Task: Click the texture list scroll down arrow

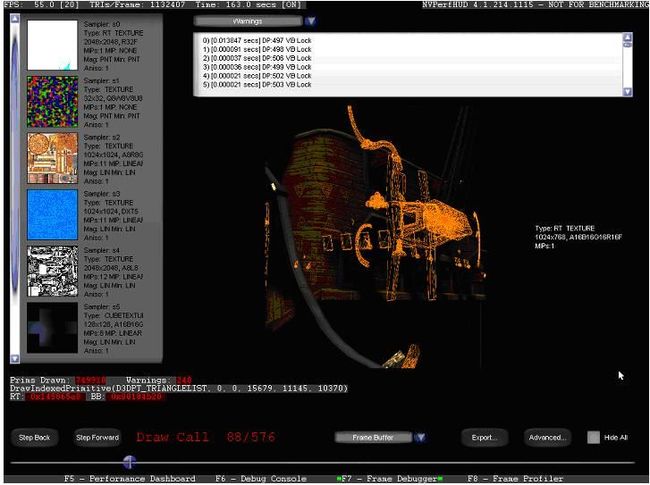Action: [15, 359]
